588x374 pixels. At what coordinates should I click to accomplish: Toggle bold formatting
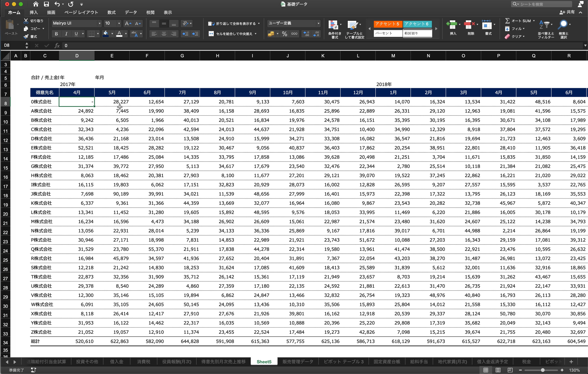[56, 34]
